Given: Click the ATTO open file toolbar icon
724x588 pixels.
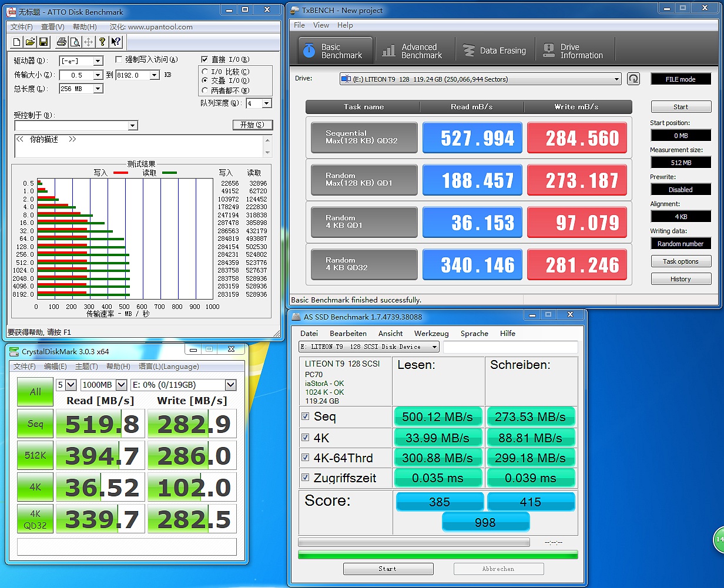Looking at the screenshot, I should click(30, 42).
